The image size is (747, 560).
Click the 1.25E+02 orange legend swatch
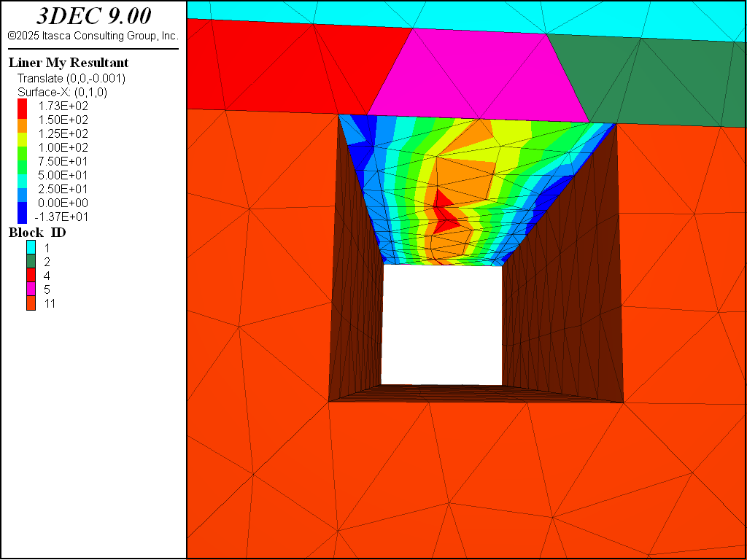22,125
